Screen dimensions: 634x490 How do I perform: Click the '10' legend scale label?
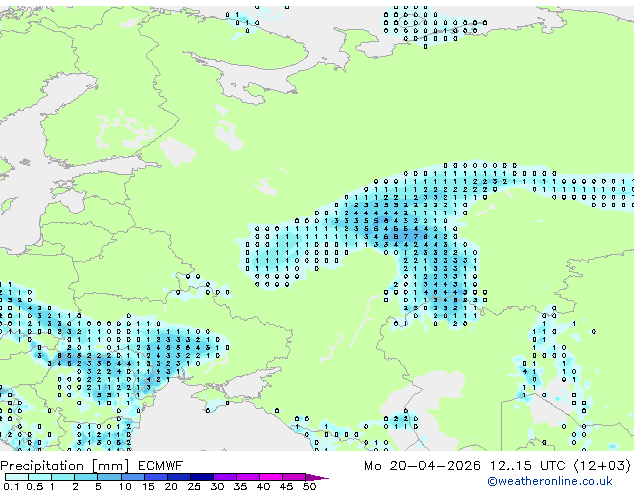[125, 486]
